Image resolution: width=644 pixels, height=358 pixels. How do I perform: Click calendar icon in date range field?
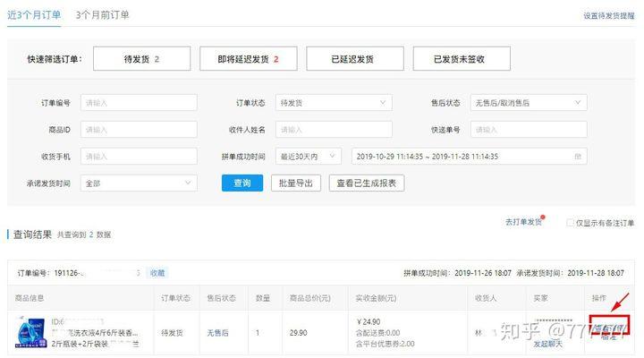(x=578, y=157)
